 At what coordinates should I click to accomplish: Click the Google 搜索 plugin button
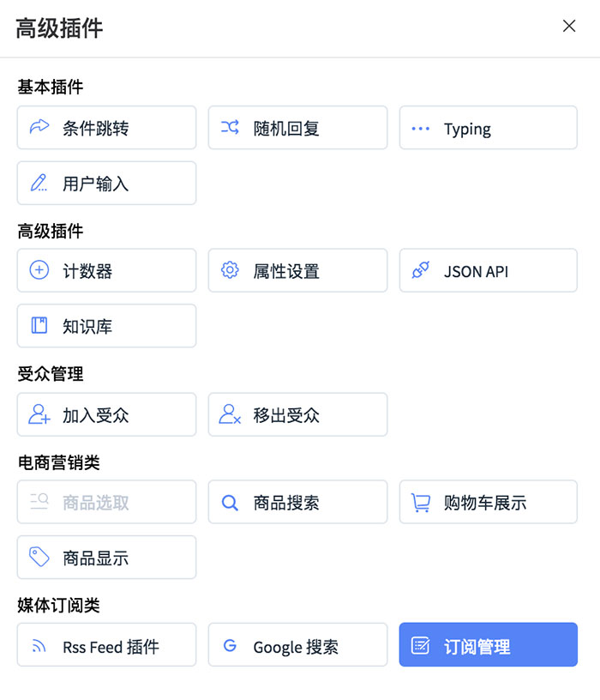click(x=297, y=644)
